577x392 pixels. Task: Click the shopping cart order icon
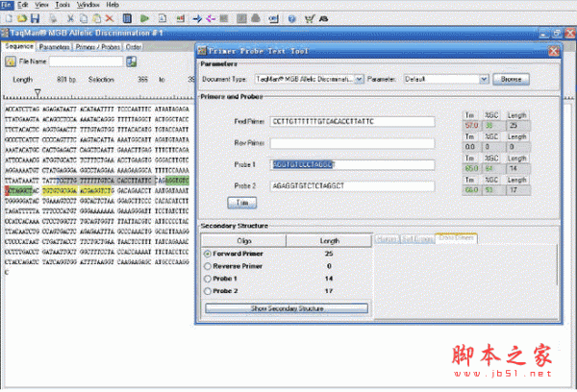[x=310, y=18]
